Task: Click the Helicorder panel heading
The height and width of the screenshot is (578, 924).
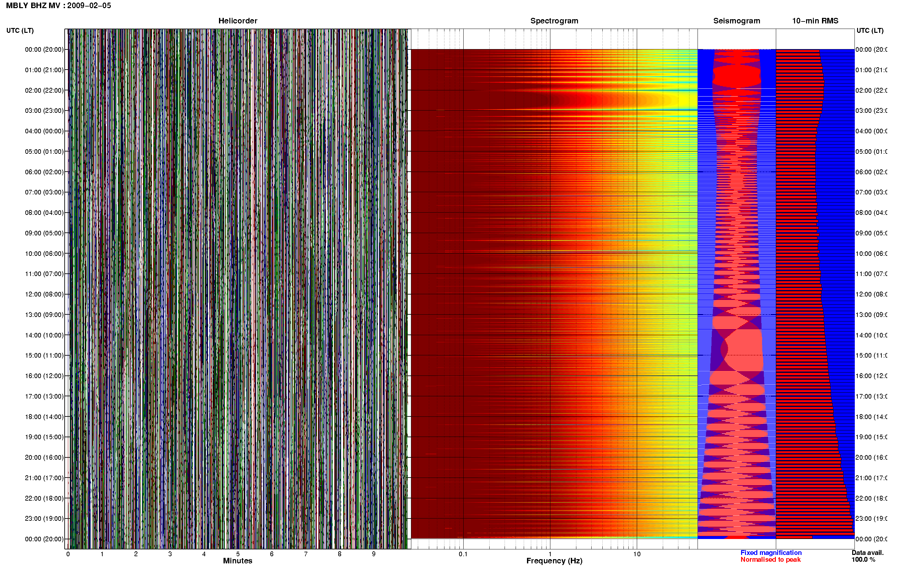Action: click(x=237, y=21)
